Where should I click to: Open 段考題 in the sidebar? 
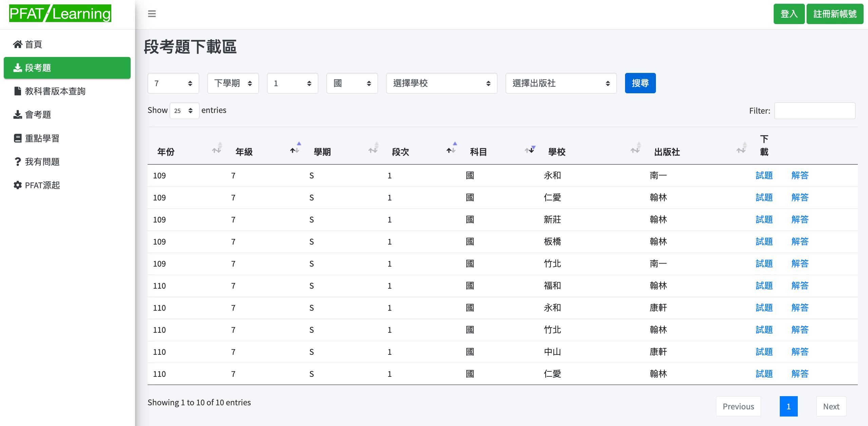point(67,68)
